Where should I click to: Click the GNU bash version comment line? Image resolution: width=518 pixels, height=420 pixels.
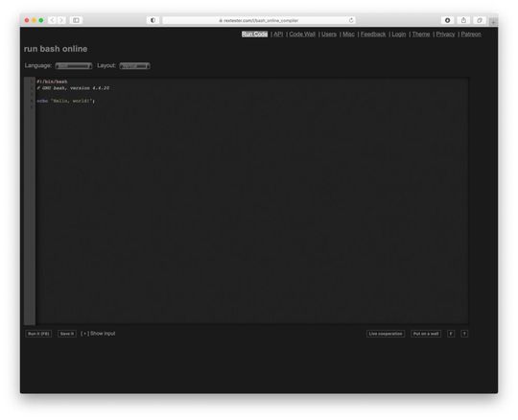(73, 88)
